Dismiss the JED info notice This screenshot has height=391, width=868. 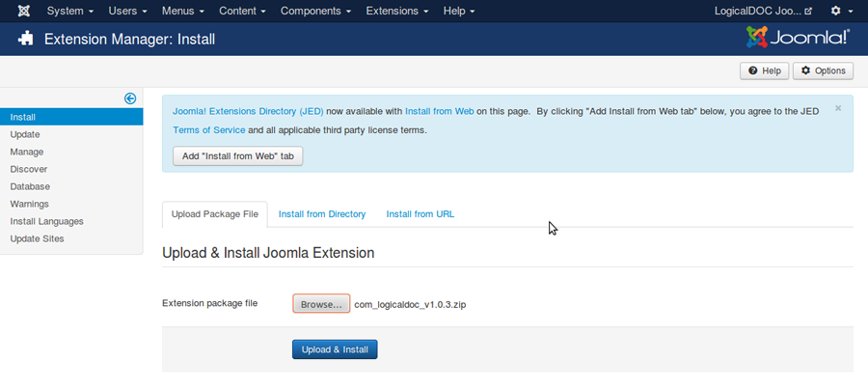click(838, 108)
